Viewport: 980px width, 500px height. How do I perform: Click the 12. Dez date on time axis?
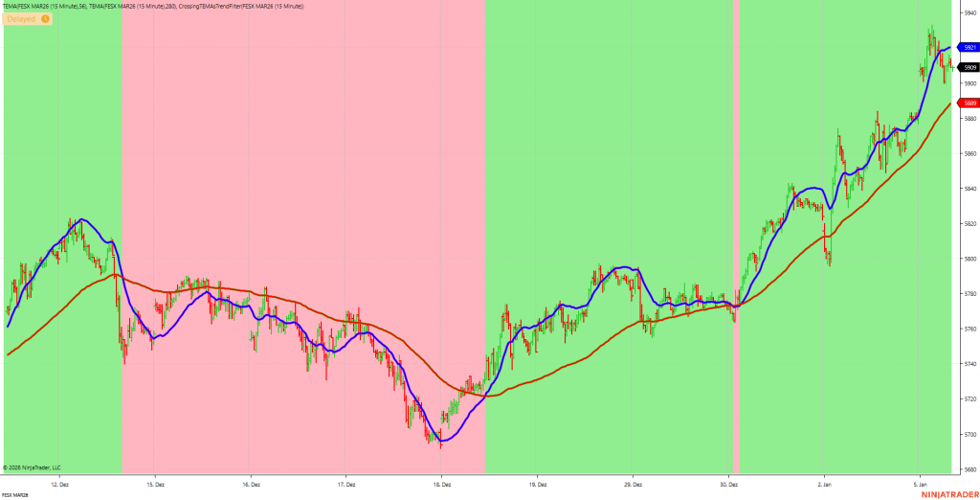coord(58,485)
